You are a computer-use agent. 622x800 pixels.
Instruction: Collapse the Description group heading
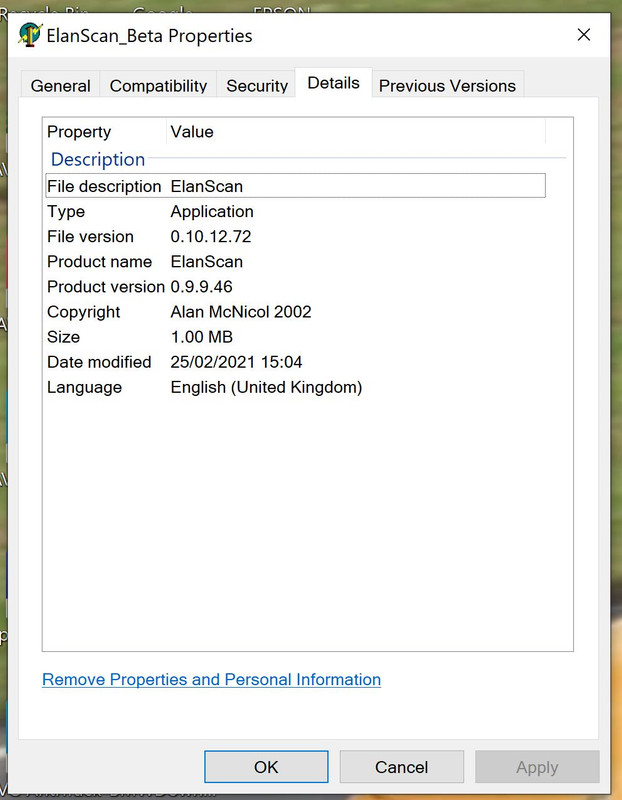pos(98,159)
